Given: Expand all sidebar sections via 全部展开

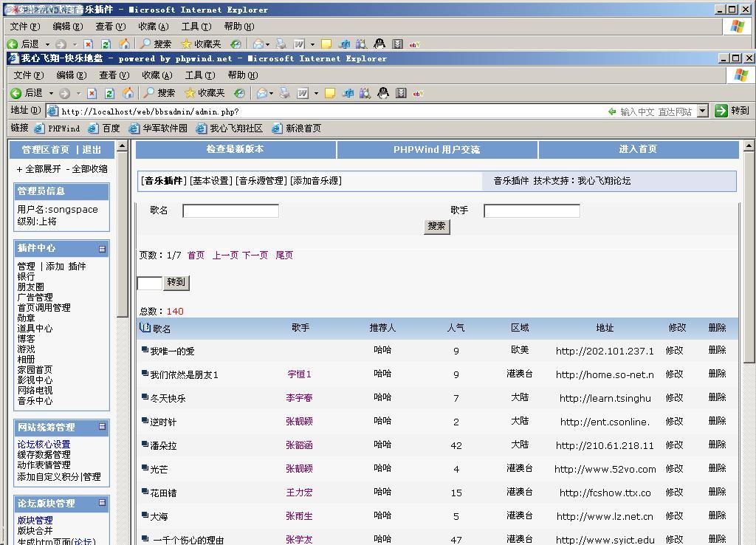Looking at the screenshot, I should tap(39, 169).
